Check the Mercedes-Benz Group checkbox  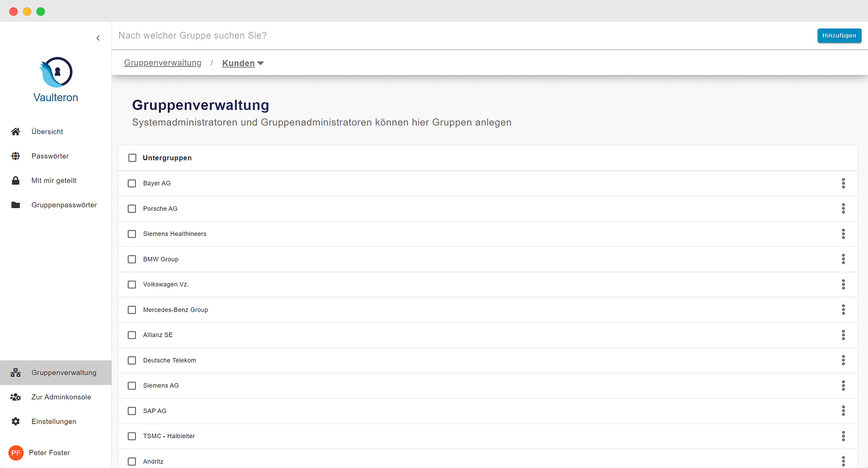coord(132,310)
